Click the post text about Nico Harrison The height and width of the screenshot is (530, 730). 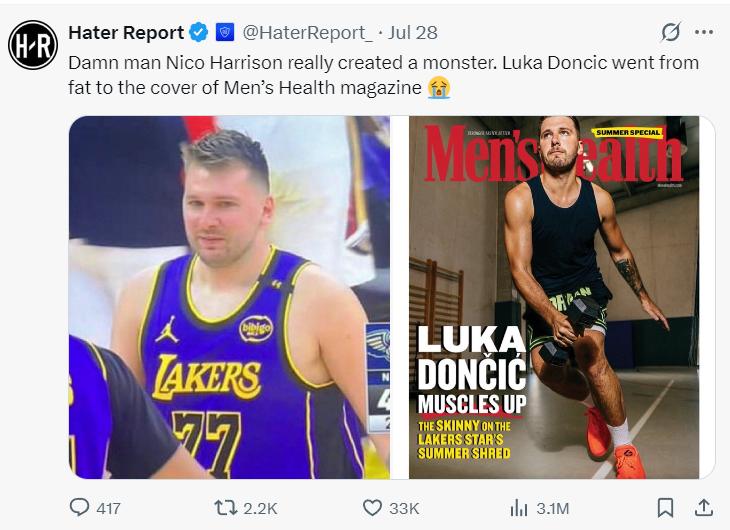pyautogui.click(x=380, y=75)
